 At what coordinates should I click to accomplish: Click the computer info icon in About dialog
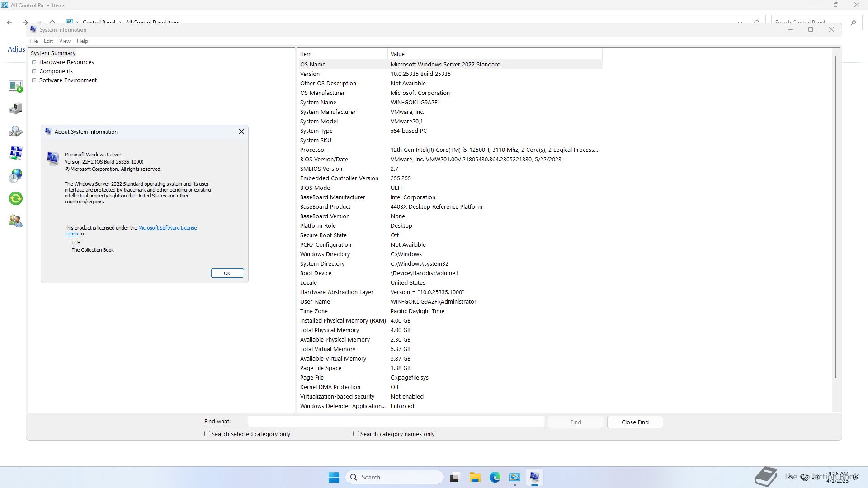click(53, 159)
